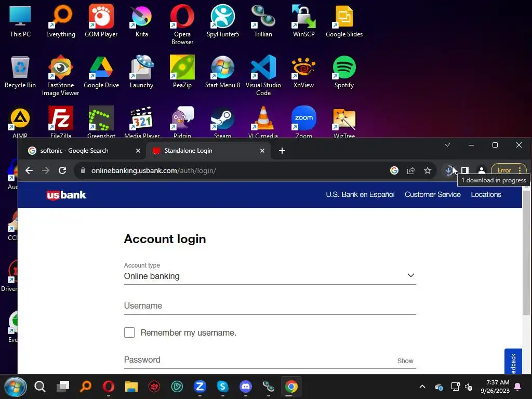Open the Feedback side tab

[513, 362]
